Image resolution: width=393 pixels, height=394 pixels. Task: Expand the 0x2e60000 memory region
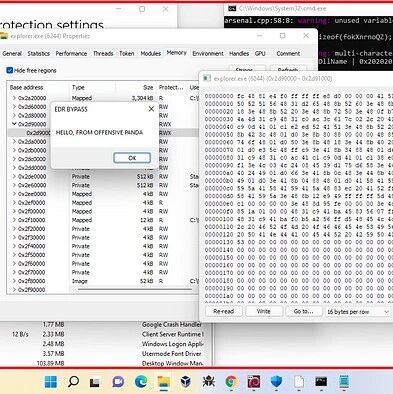(x=14, y=185)
